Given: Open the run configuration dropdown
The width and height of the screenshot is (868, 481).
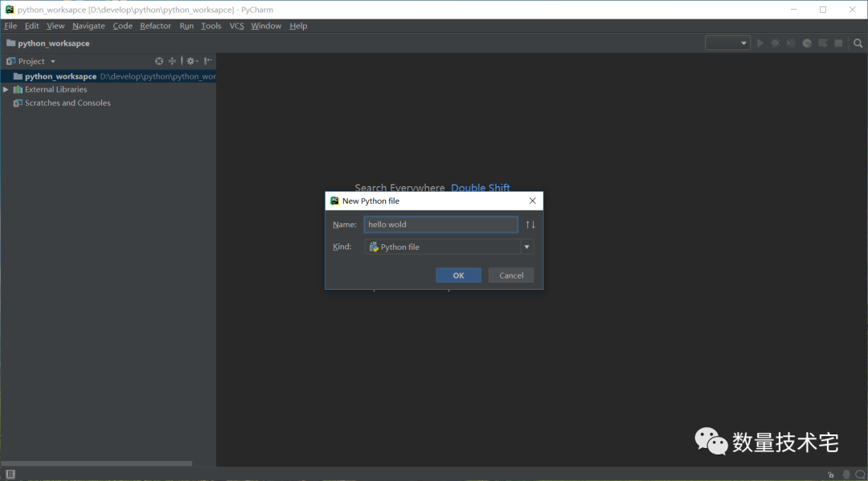Looking at the screenshot, I should tap(727, 43).
